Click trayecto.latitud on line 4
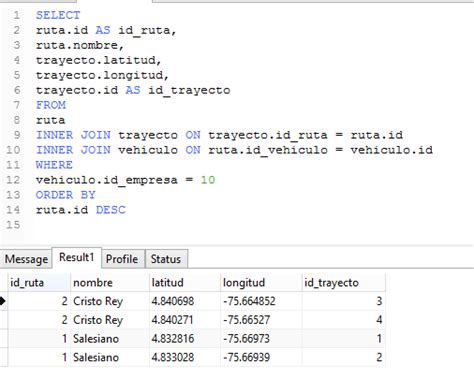This screenshot has width=474, height=380. tap(96, 60)
